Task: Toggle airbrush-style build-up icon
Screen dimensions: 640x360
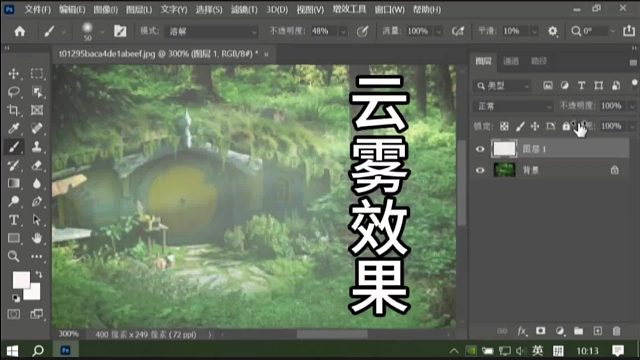Action: point(458,31)
